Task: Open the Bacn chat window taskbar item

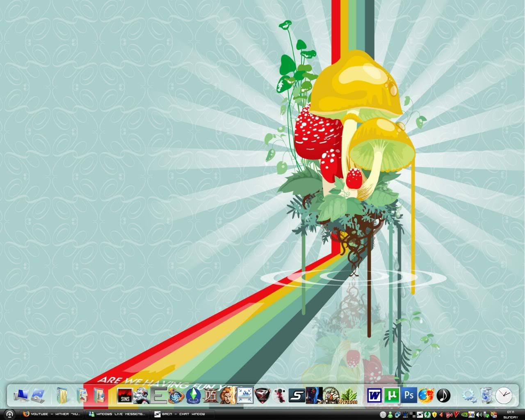Action: click(x=181, y=414)
